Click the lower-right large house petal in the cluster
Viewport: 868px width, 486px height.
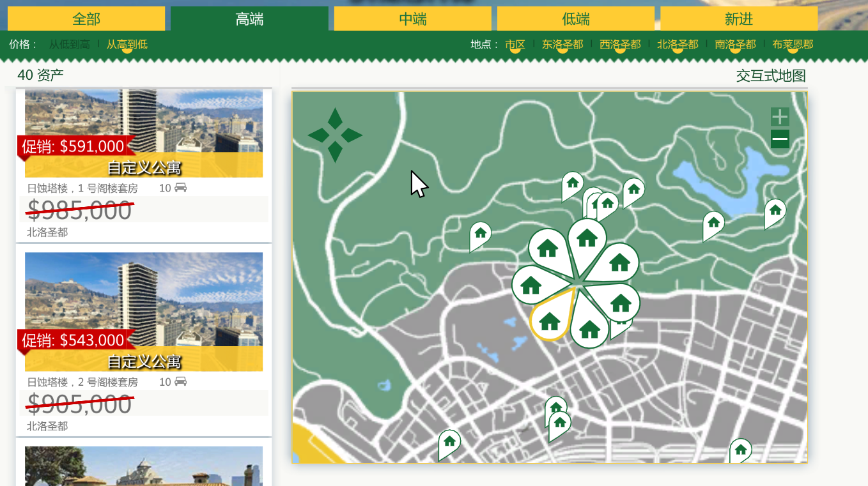(619, 302)
